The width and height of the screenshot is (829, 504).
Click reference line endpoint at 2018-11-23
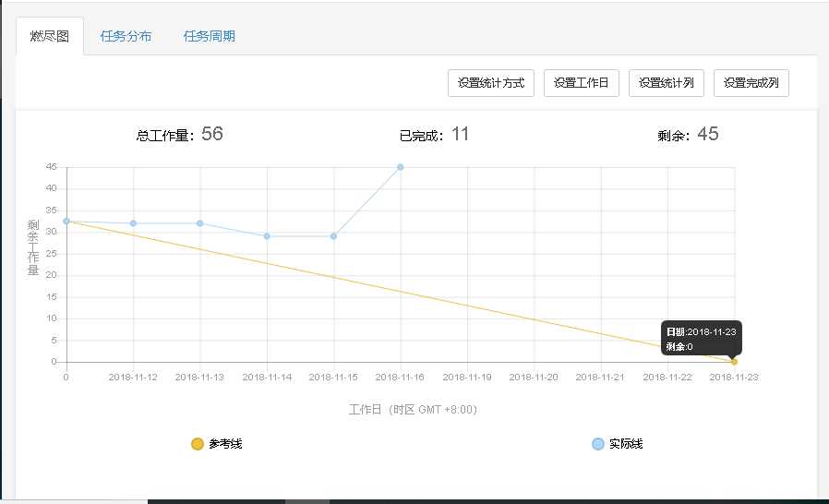[734, 362]
